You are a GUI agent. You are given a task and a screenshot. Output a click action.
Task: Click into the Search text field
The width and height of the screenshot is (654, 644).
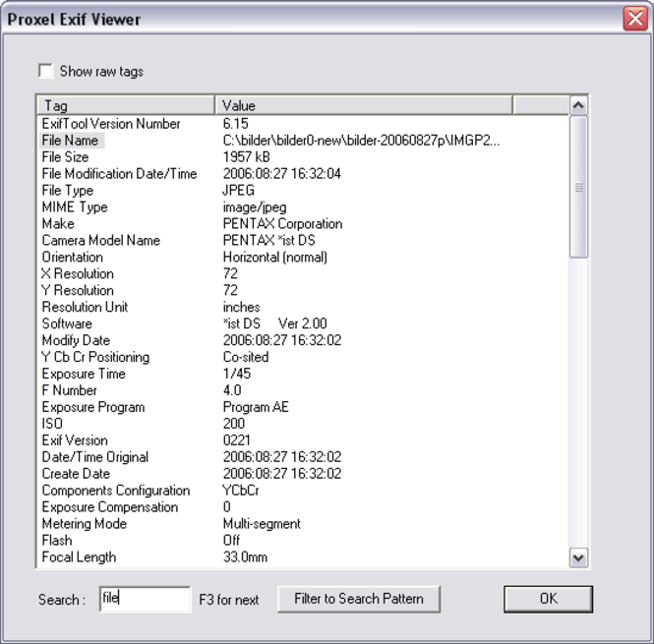(144, 598)
